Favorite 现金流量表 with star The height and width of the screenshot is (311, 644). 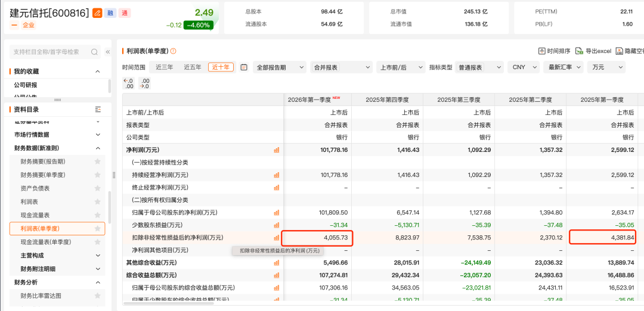tap(97, 215)
